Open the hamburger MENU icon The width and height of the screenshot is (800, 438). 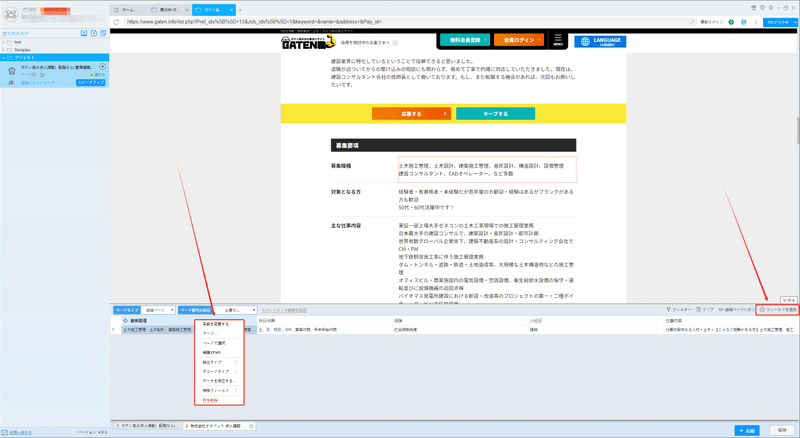(558, 40)
